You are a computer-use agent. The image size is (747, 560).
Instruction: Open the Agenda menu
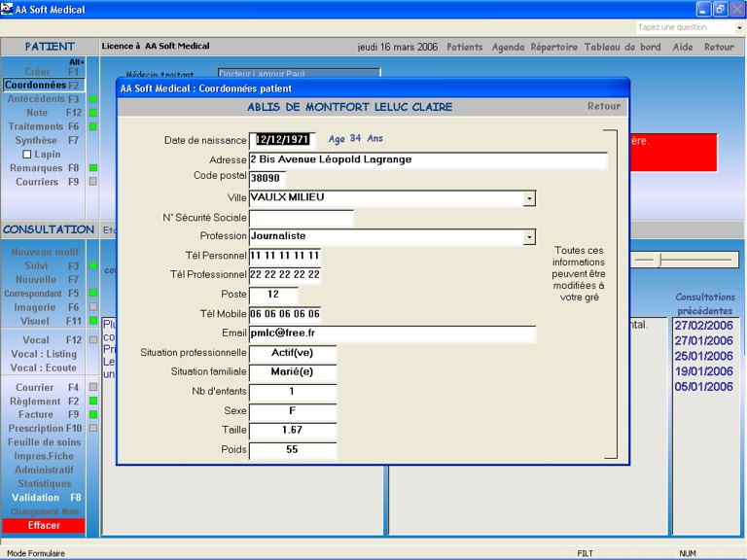508,47
